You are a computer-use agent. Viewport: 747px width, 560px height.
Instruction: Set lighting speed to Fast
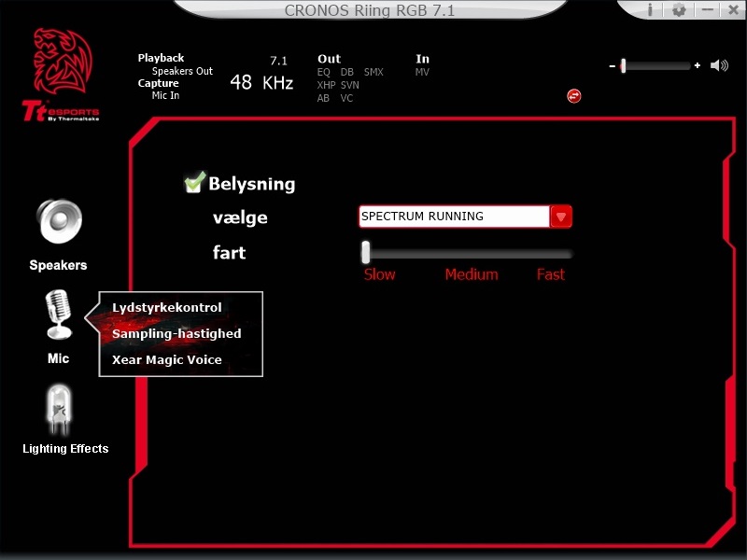point(551,274)
